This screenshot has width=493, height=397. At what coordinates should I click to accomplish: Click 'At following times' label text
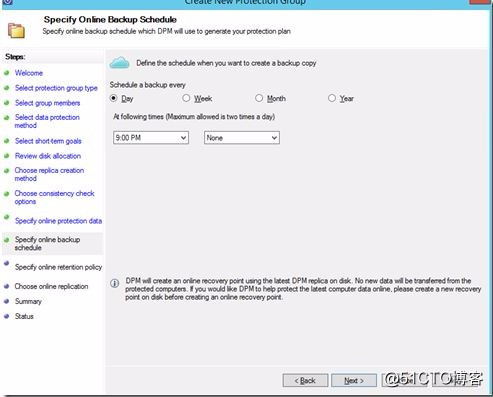coord(194,117)
